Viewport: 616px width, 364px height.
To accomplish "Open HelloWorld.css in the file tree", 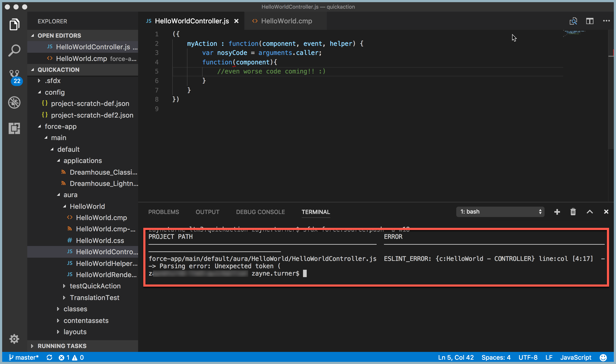I will pos(100,240).
